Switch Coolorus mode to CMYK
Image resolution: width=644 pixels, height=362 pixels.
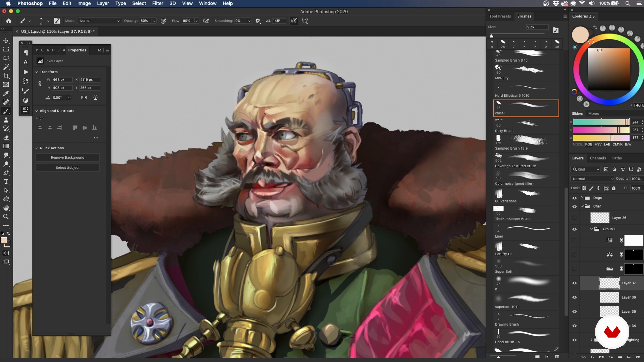tap(618, 144)
